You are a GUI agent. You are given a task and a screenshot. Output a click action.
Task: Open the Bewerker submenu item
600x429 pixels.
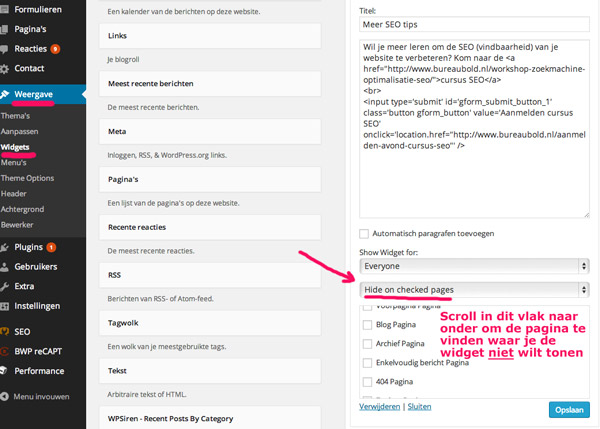17,225
